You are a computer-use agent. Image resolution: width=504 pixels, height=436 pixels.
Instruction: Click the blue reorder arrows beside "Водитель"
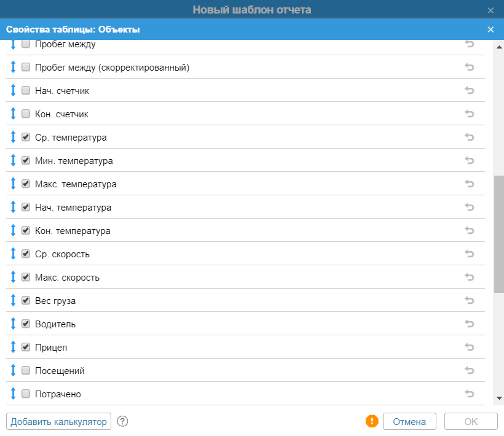pyautogui.click(x=13, y=324)
